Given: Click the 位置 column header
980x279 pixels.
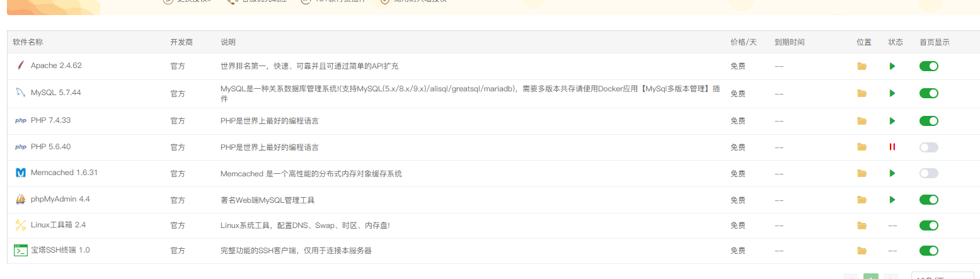Looking at the screenshot, I should 864,42.
